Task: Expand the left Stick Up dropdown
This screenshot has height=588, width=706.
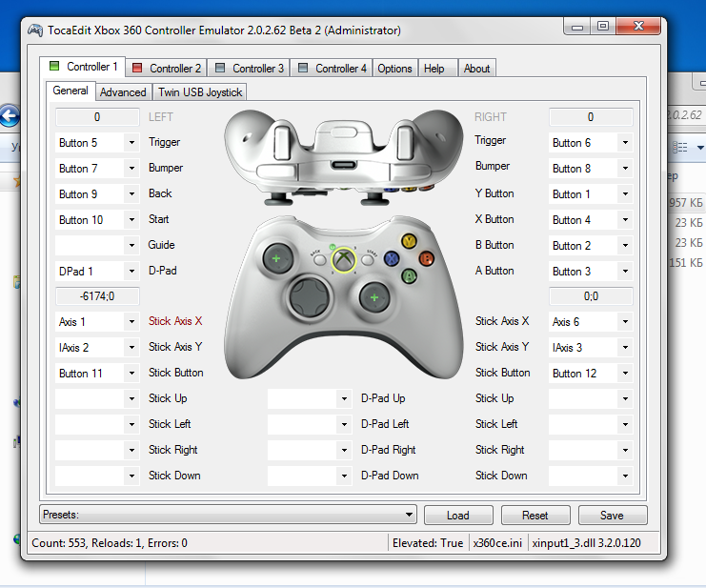Action: point(131,398)
